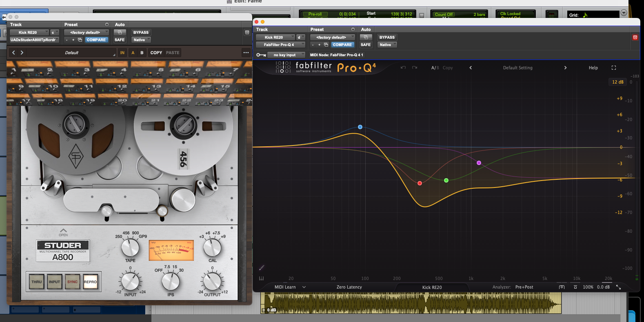This screenshot has width=644, height=322.
Task: Open Studer Default preset browser
Action: click(x=72, y=53)
